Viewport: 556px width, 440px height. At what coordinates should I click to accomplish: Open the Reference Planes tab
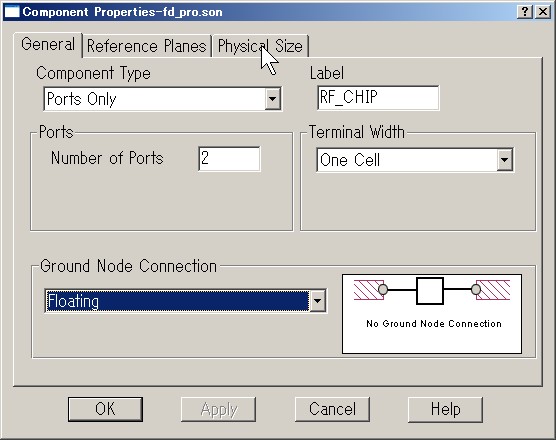click(x=146, y=46)
